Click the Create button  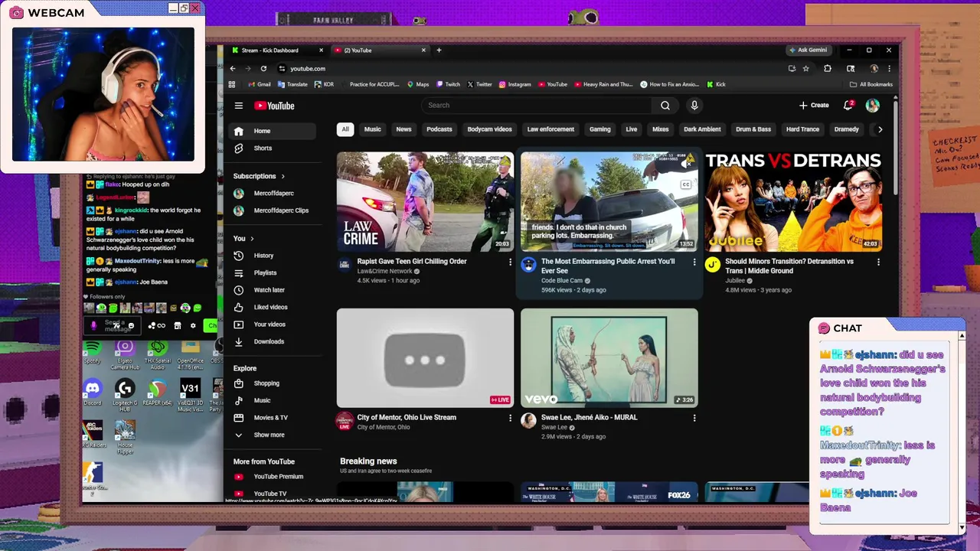(x=814, y=106)
